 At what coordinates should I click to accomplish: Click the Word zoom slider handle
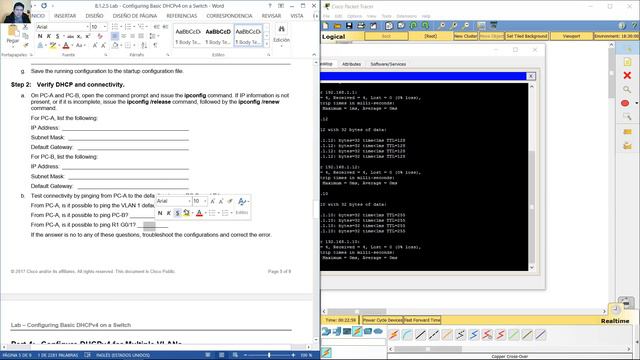[269, 355]
